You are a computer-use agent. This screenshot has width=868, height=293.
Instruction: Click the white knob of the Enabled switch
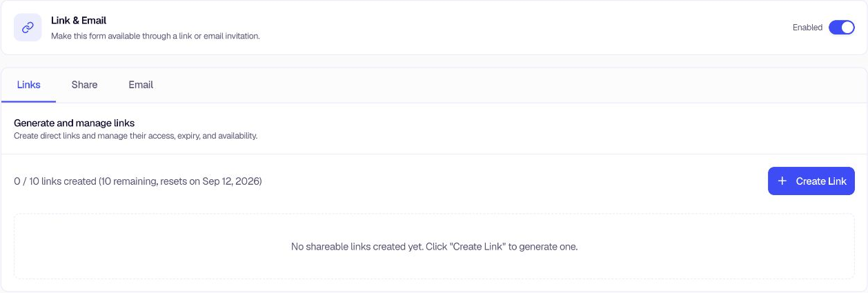pos(848,28)
